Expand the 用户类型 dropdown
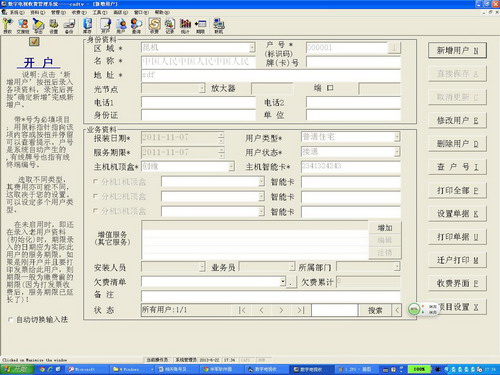This screenshot has width=500, height=375. click(x=397, y=137)
